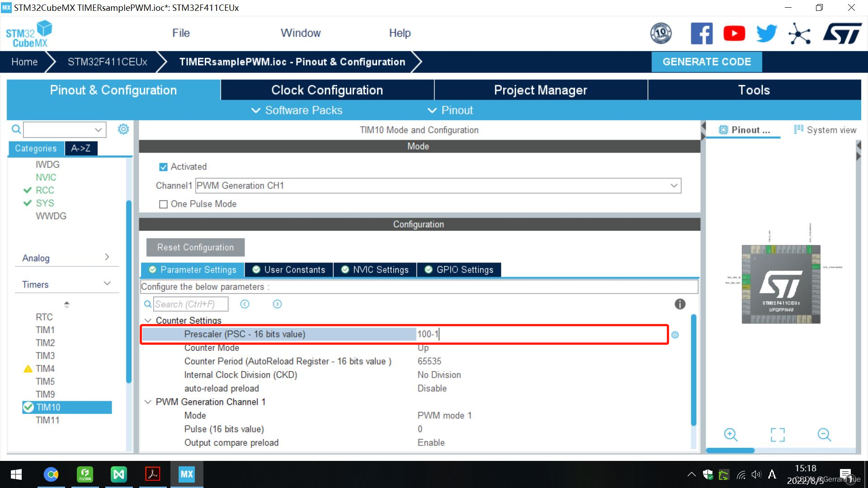
Task: Select RCC in the system core list
Action: [x=45, y=190]
